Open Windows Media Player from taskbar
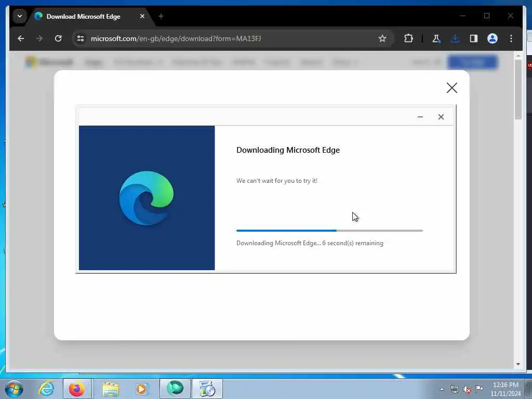This screenshot has width=532, height=399. [141, 389]
